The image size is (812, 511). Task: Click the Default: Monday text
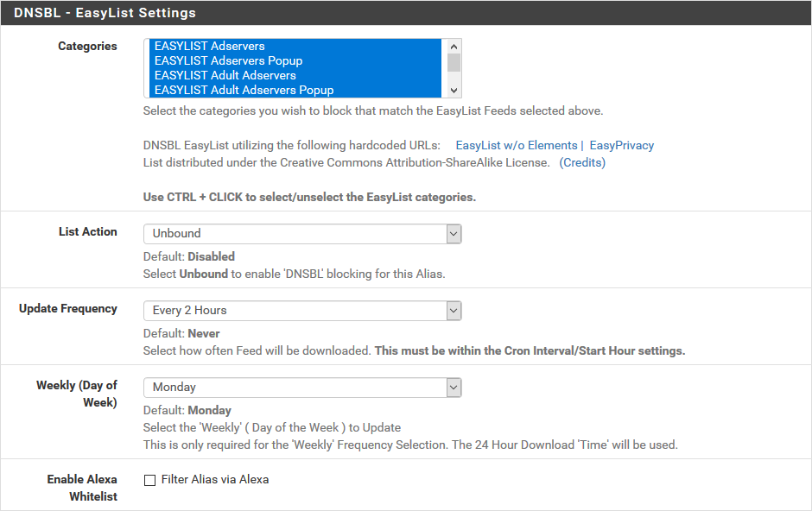[187, 410]
